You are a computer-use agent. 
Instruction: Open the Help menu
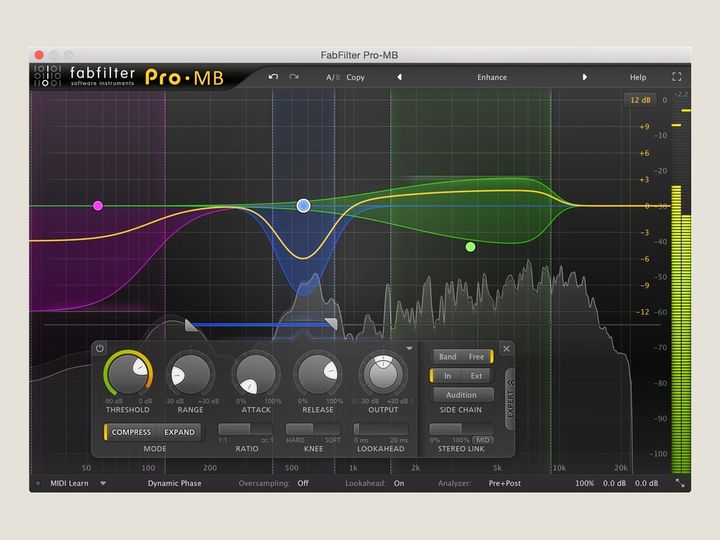[638, 77]
